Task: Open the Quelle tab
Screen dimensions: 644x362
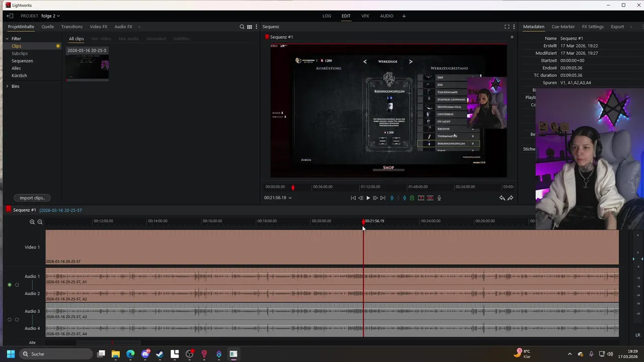Action: coord(48,27)
